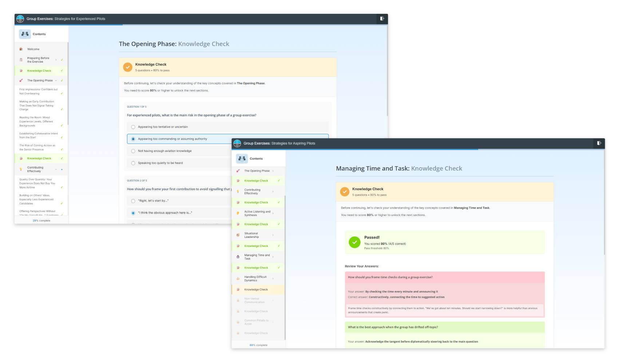Expand Handling Difficult Dynamics chevron
The height and width of the screenshot is (364, 619).
(273, 279)
